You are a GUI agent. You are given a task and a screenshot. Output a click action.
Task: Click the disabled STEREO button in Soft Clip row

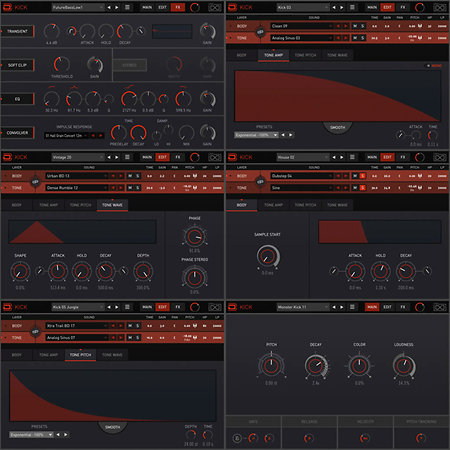tap(130, 65)
